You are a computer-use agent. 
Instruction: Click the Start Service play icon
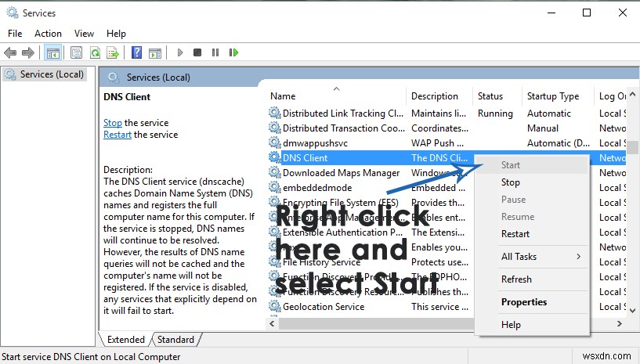click(180, 52)
